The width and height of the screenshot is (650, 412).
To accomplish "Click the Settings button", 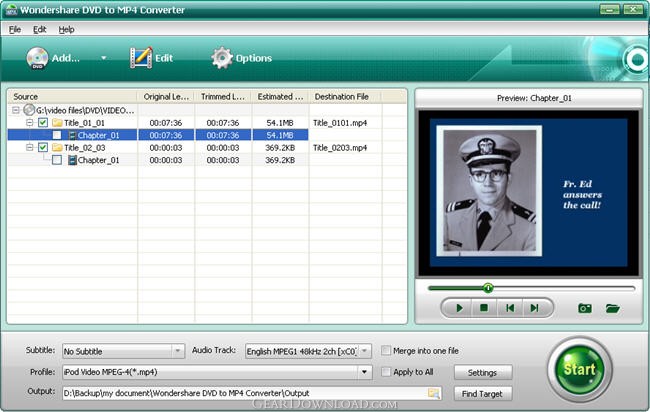I will click(x=483, y=372).
